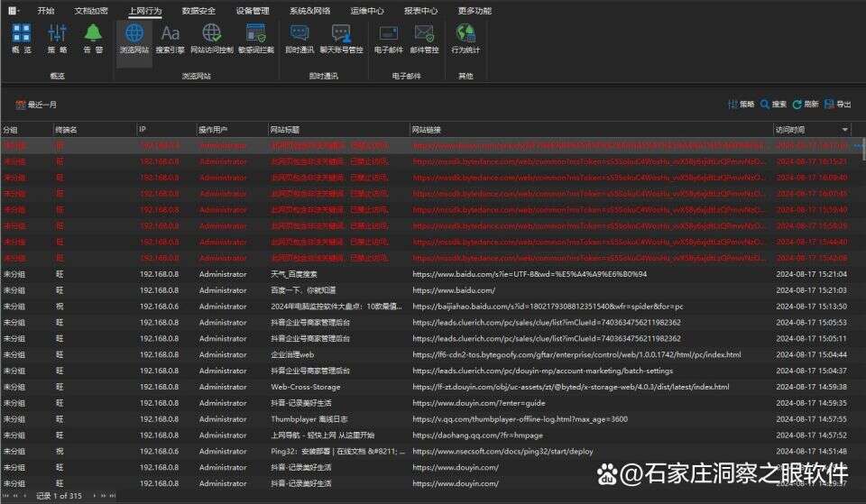Switch to the 开始 tab

pos(46,11)
